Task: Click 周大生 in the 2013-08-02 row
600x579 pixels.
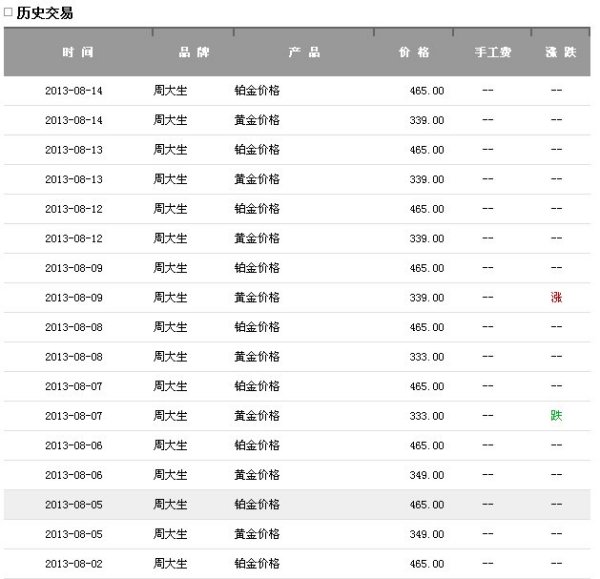Action: coord(170,563)
